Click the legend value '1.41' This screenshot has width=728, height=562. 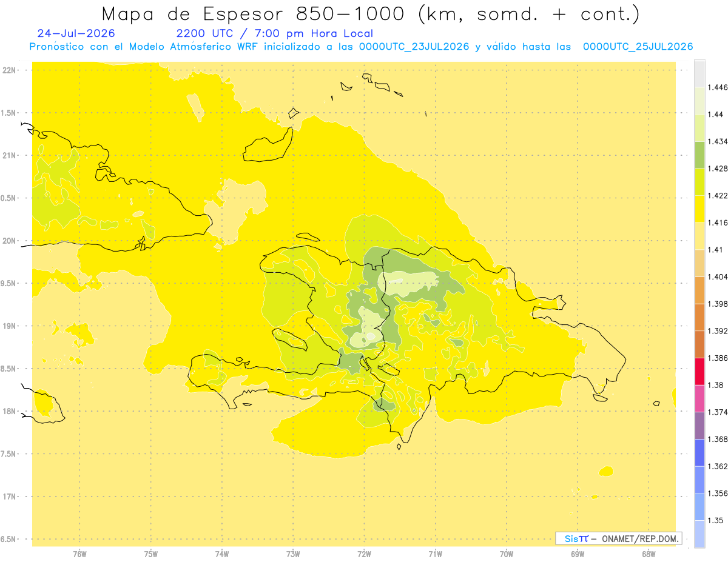coord(716,250)
